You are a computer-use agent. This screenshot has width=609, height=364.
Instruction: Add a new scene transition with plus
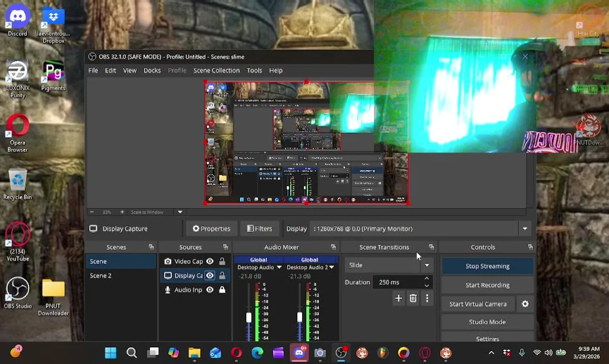click(x=399, y=298)
